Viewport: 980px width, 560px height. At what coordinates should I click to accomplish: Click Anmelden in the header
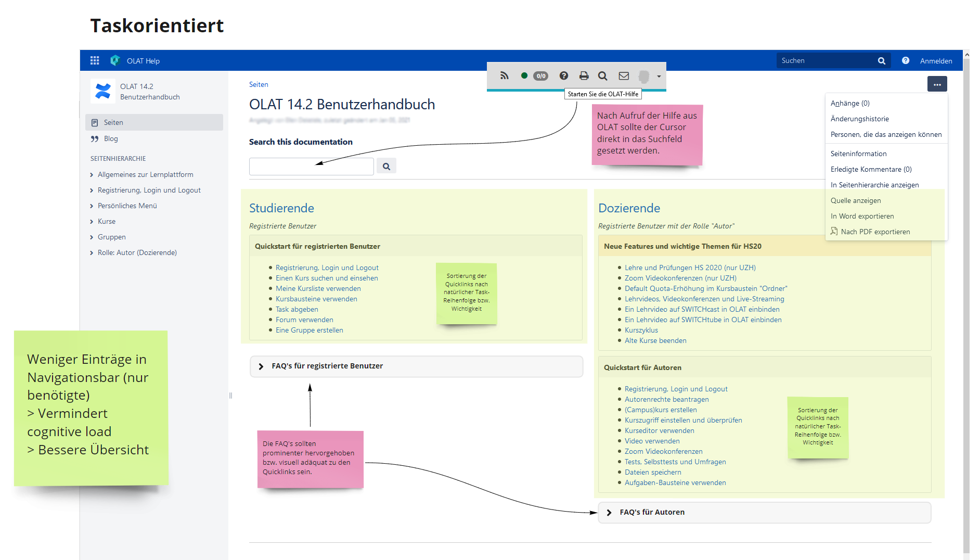[x=936, y=61]
